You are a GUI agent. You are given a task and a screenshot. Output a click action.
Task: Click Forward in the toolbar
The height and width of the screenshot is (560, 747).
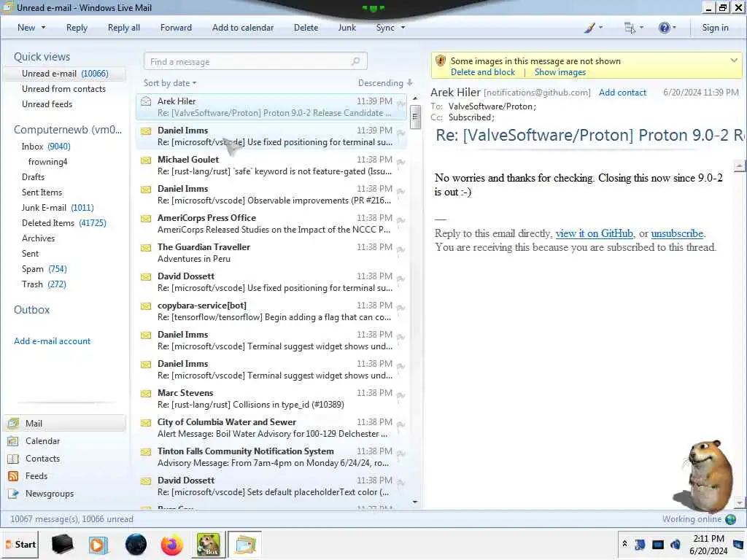176,28
